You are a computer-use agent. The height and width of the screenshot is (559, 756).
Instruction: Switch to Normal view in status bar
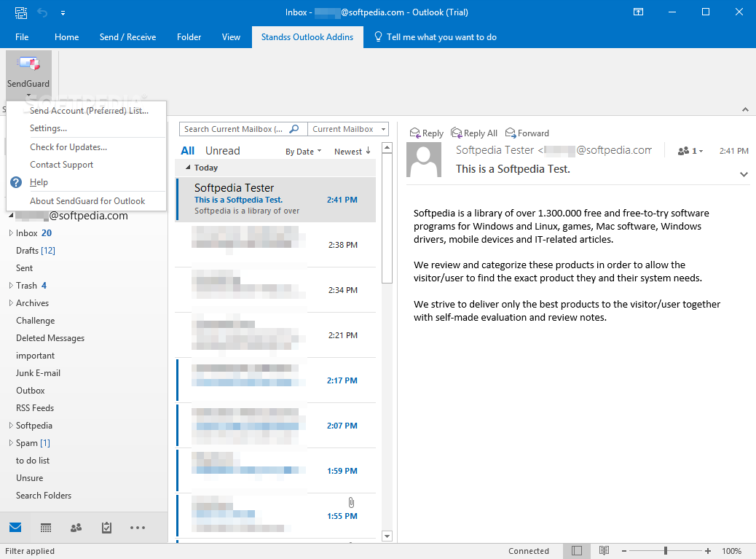pyautogui.click(x=577, y=551)
